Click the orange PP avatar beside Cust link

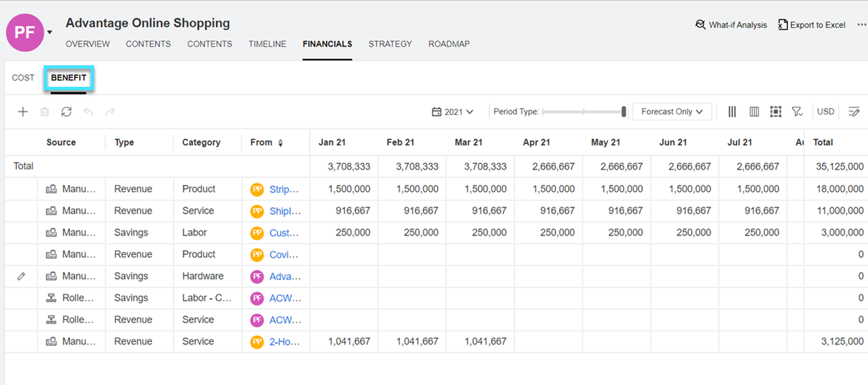pyautogui.click(x=257, y=232)
